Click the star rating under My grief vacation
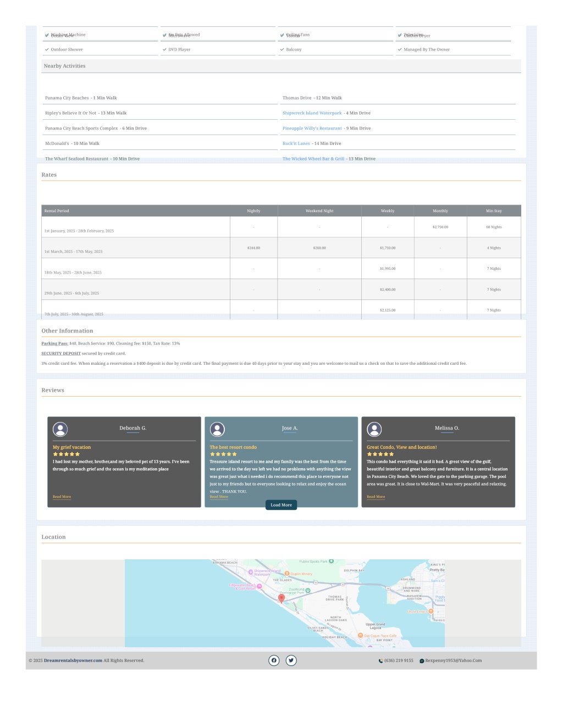 [x=67, y=454]
